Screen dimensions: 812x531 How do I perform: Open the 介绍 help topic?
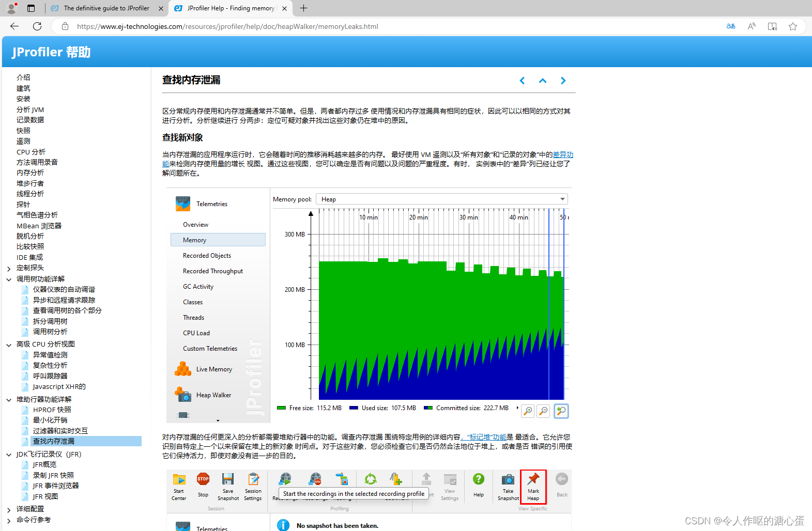(23, 77)
